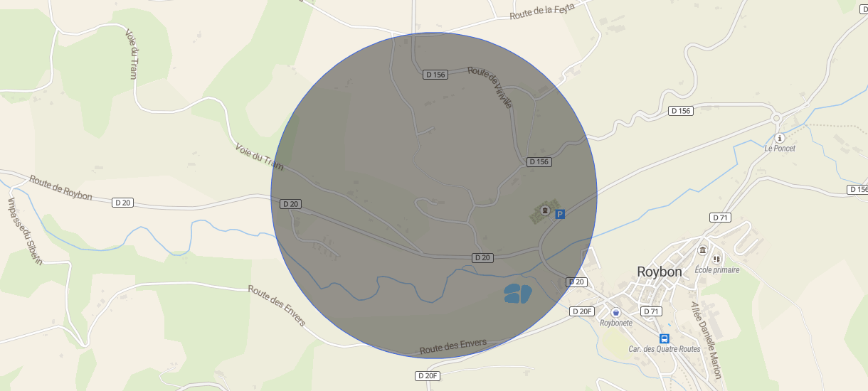Select the town hall building icon in Roybon
Screen dimensions: 868x391
(703, 250)
